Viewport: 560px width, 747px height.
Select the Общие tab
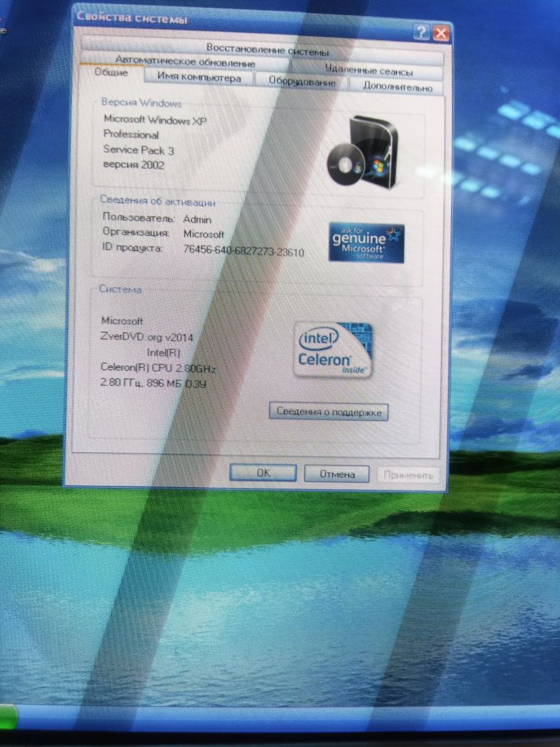pyautogui.click(x=111, y=73)
